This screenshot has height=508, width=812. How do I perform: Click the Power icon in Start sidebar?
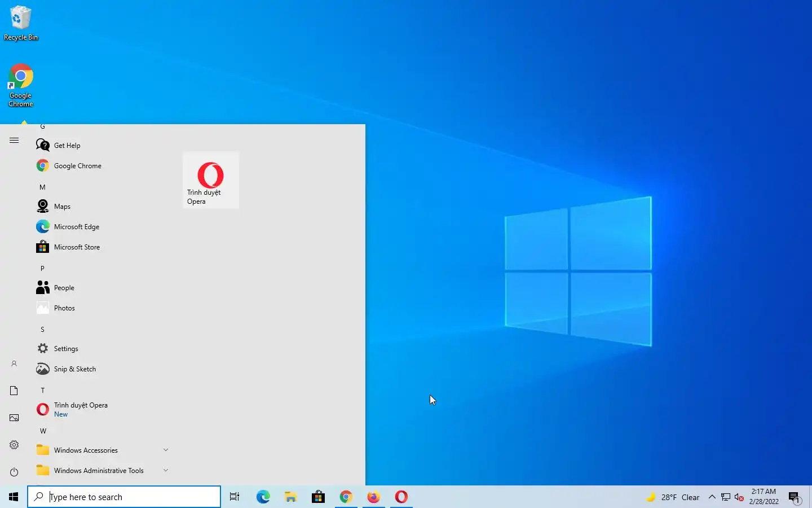14,472
